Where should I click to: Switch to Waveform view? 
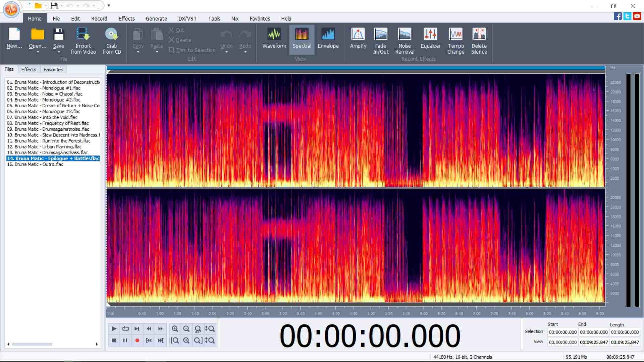coord(274,39)
